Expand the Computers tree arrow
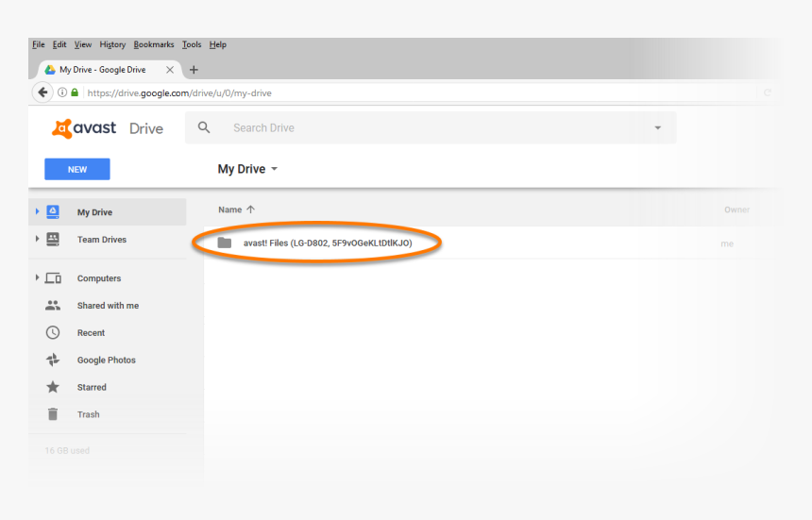 (x=37, y=277)
